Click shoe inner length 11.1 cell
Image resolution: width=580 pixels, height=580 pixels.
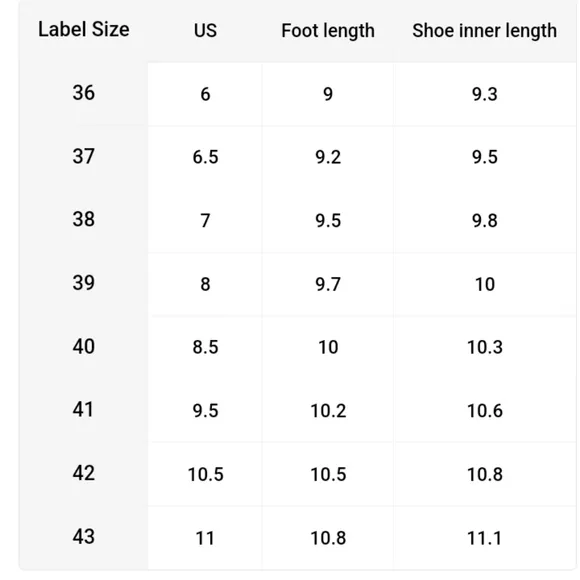click(485, 538)
